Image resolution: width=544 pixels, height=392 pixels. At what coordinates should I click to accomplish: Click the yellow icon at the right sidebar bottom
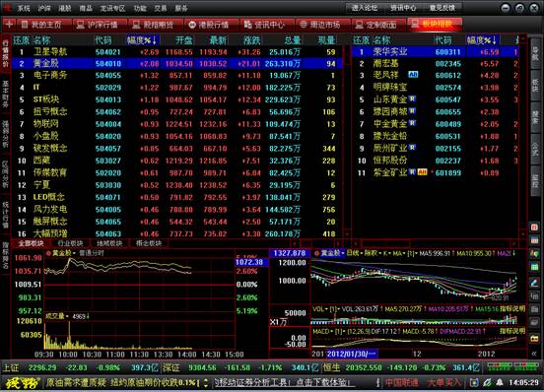tap(534, 338)
